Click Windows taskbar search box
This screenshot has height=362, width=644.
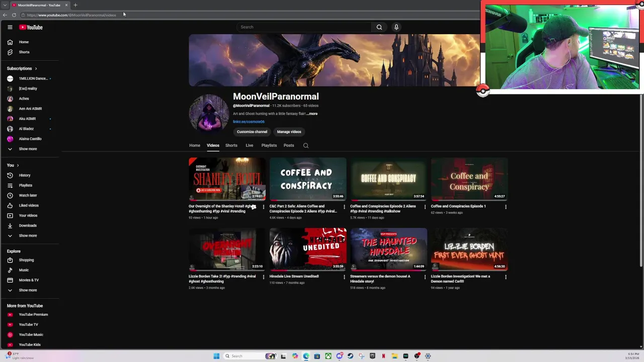(x=245, y=356)
